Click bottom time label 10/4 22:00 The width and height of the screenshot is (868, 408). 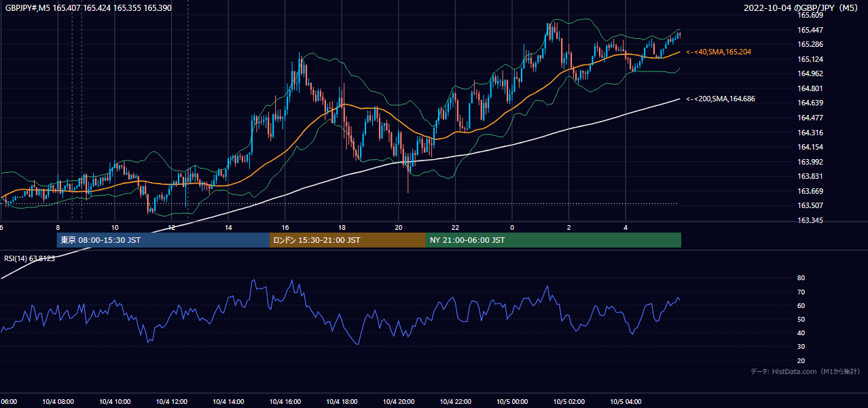455,401
